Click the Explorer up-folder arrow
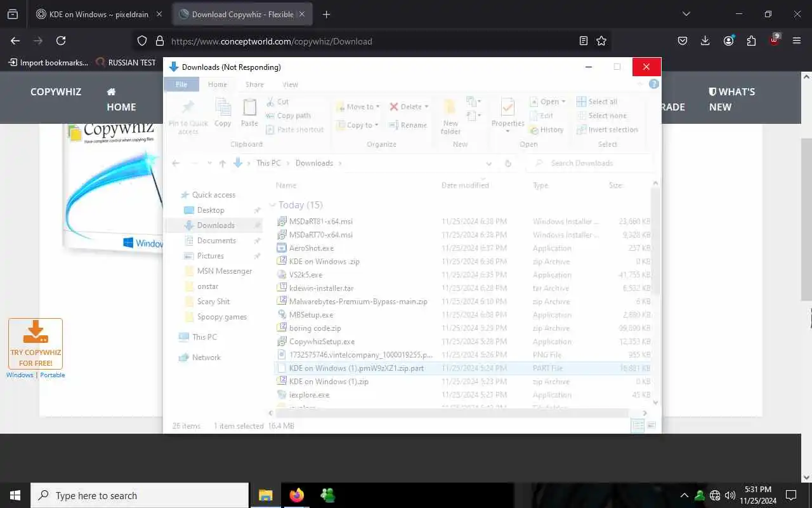Screen dimensions: 812x508 pos(222,163)
